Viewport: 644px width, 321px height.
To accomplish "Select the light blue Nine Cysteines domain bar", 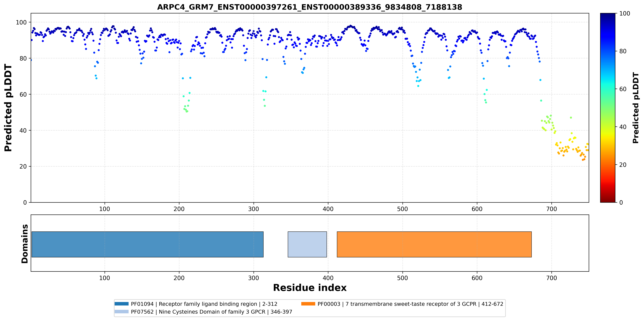I will [307, 244].
